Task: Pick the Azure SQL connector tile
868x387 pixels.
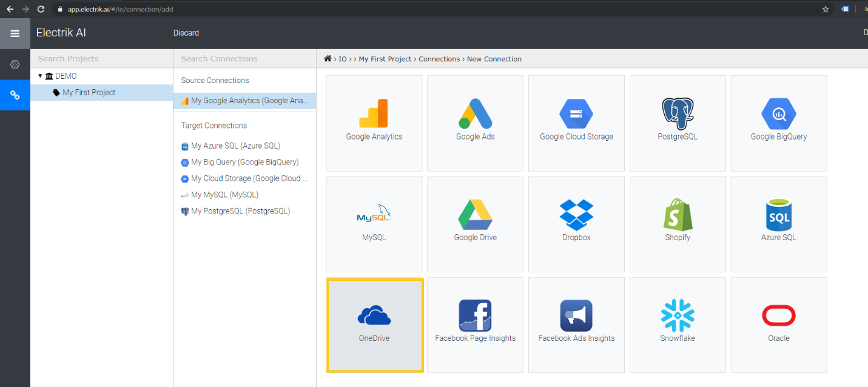Action: 779,224
